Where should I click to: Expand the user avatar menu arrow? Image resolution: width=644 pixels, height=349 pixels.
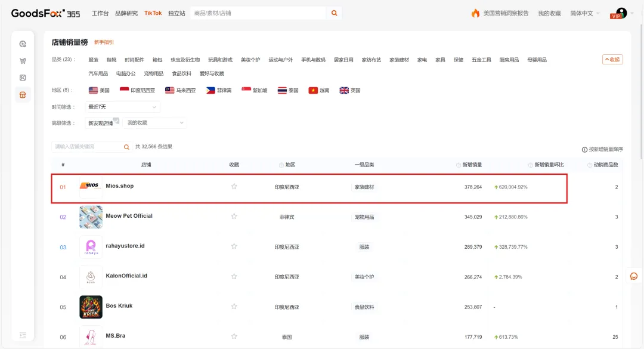(x=631, y=13)
